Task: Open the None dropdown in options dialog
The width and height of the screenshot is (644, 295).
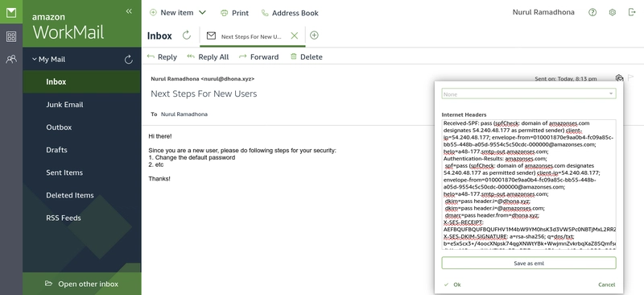Action: coord(529,93)
